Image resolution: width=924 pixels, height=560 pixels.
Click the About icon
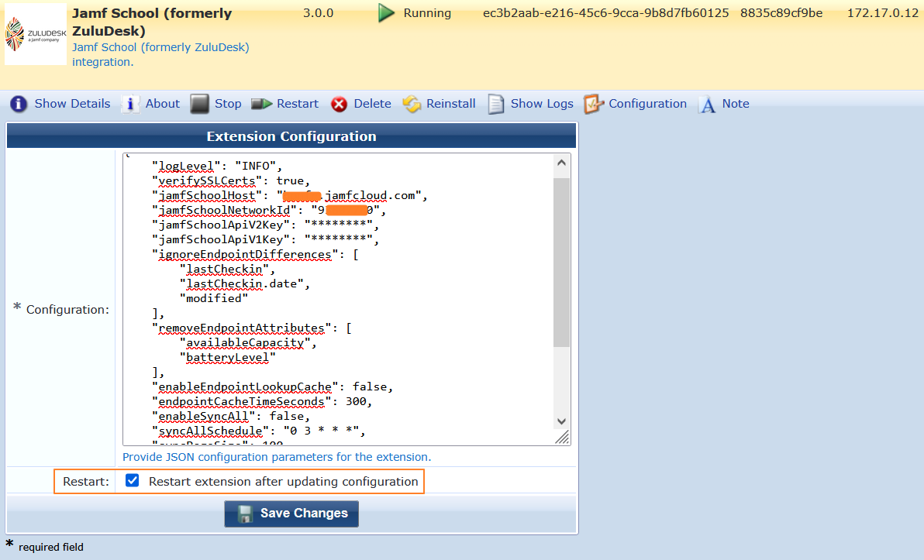click(x=130, y=105)
